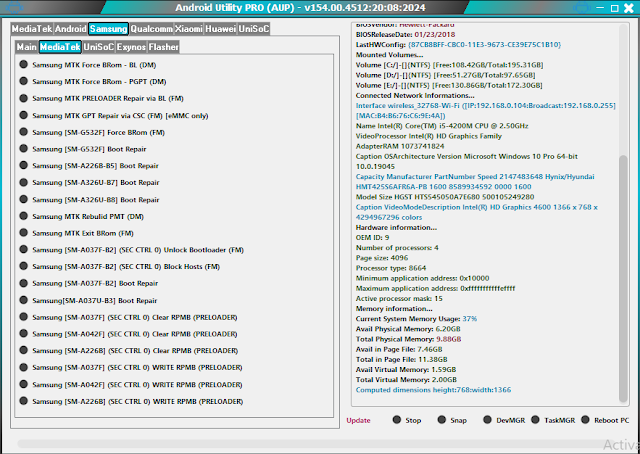The image size is (640, 454).
Task: Switch to the Flasher sub-tab
Action: coord(163,47)
